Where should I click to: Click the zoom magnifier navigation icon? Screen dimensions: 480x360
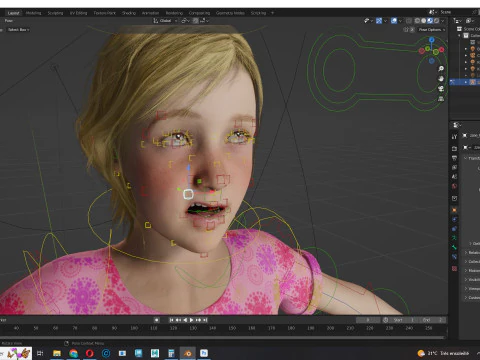441,69
